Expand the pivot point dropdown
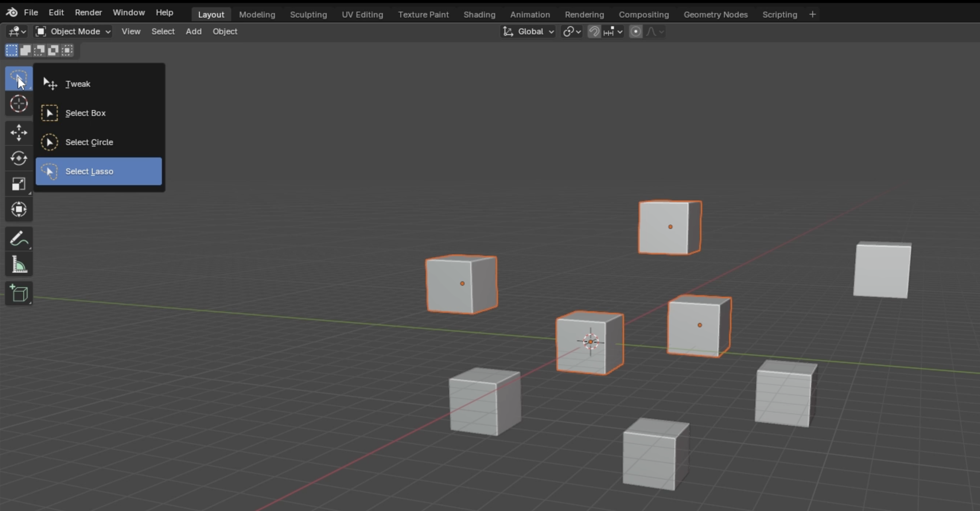Screen dimensions: 980x511 (x=572, y=32)
